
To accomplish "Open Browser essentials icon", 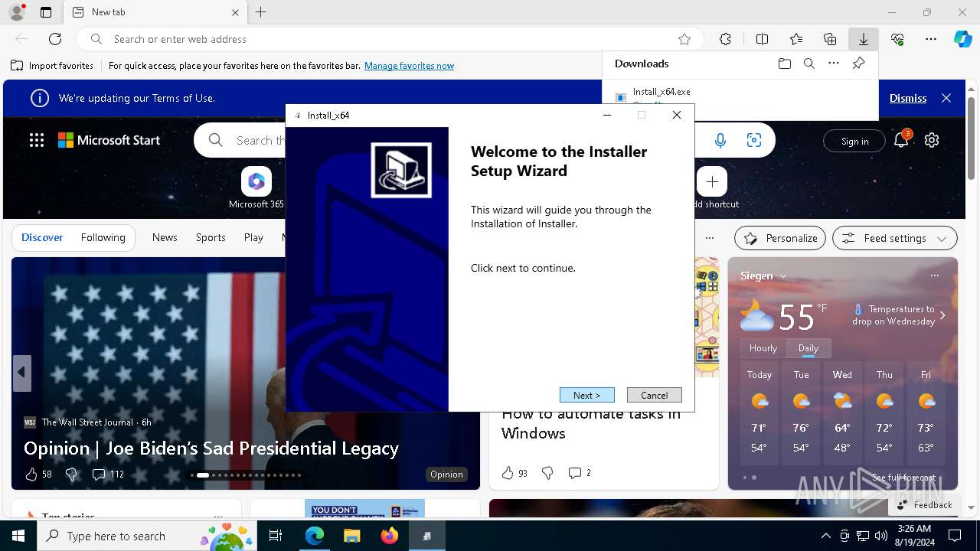I will (x=897, y=39).
